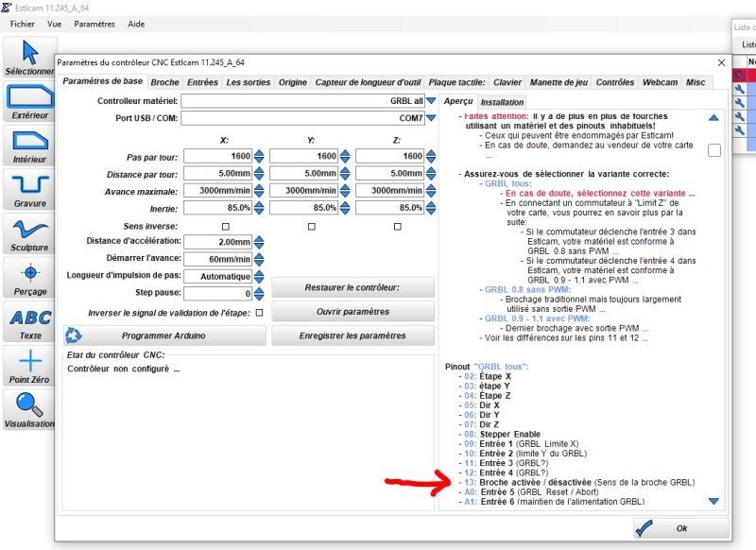This screenshot has width=756, height=550.
Task: Confirm with the Ok button
Action: click(681, 528)
